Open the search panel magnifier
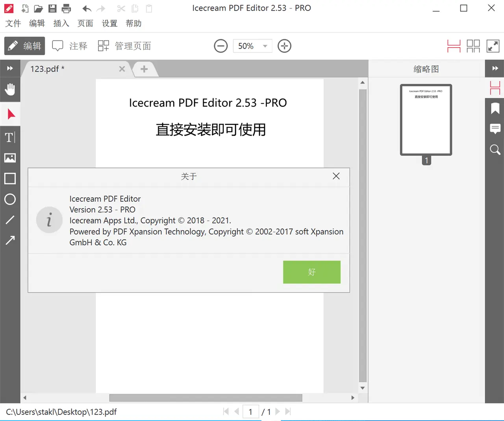 coord(495,150)
